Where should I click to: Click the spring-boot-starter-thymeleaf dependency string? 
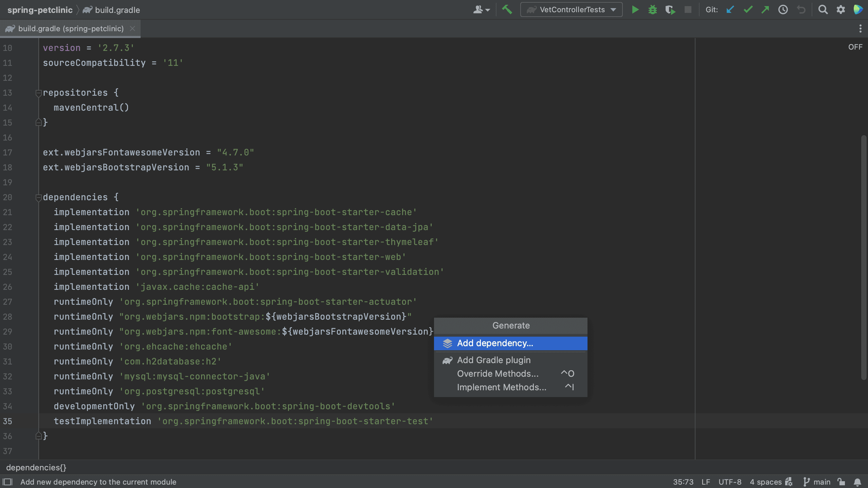(287, 242)
